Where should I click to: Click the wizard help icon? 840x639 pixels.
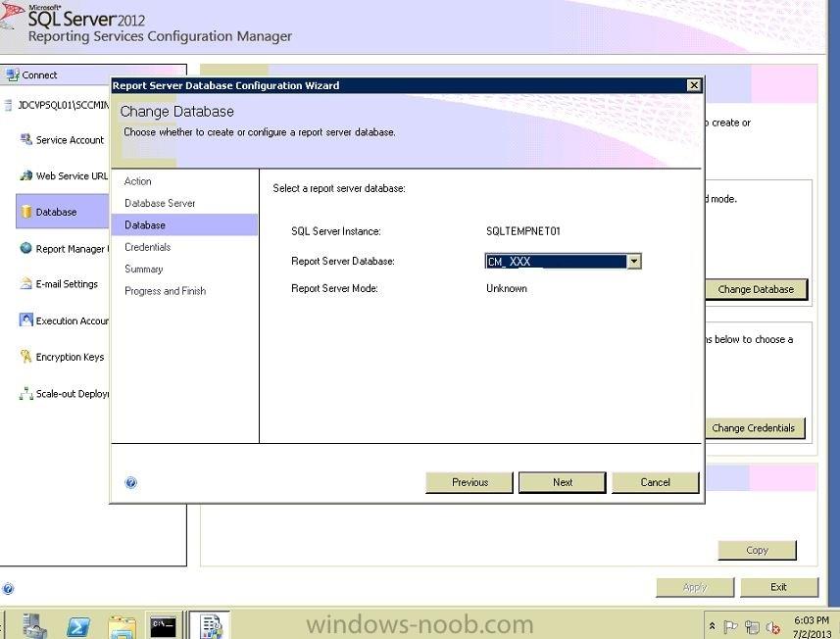point(130,483)
